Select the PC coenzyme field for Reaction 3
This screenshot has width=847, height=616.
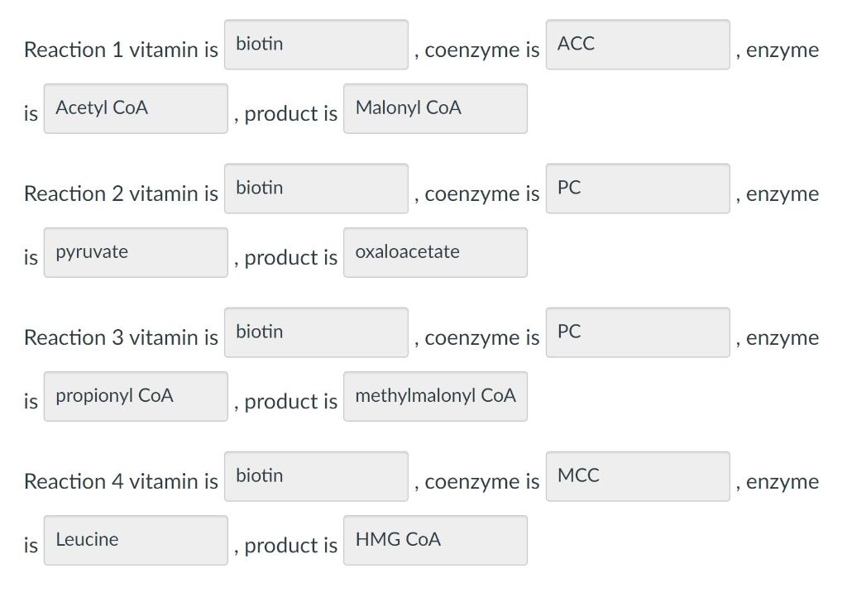pyautogui.click(x=637, y=332)
